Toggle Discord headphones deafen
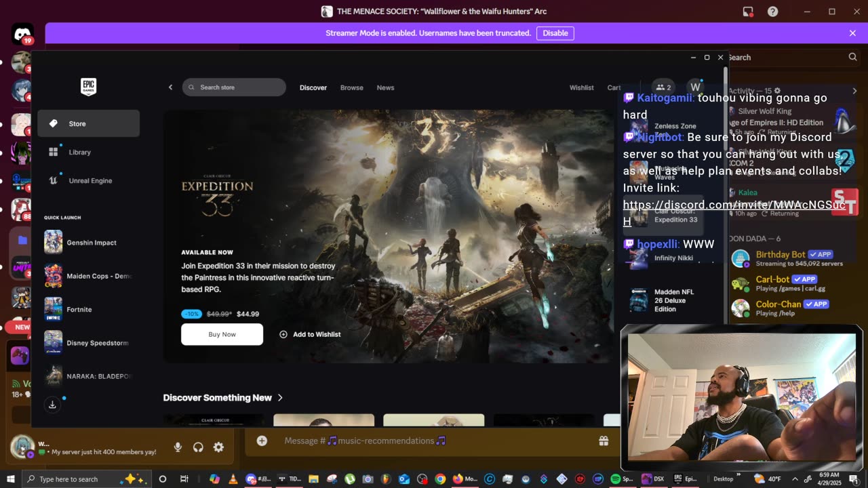This screenshot has width=868, height=488. [198, 447]
